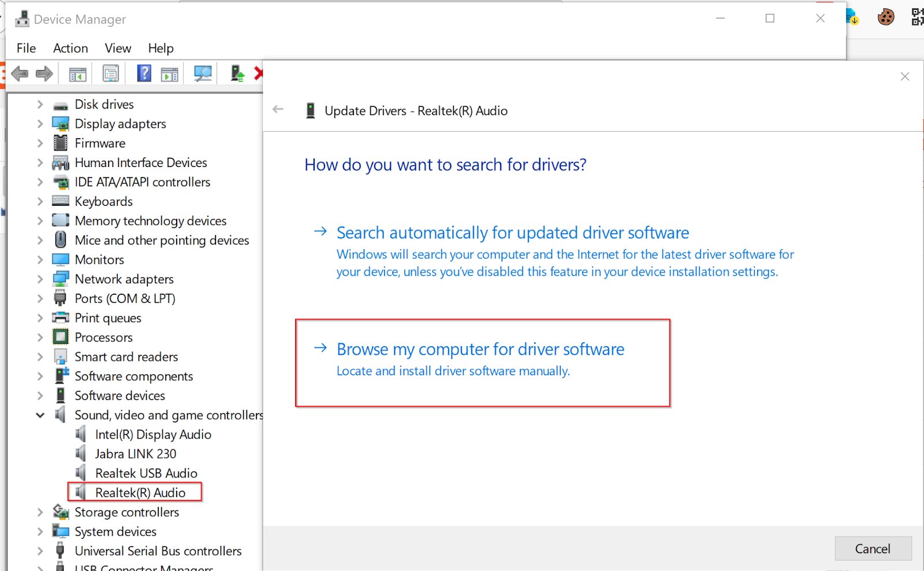Toggle the Show/Hide Console Tree toolbar icon
Screen dimensions: 924x571
point(77,74)
